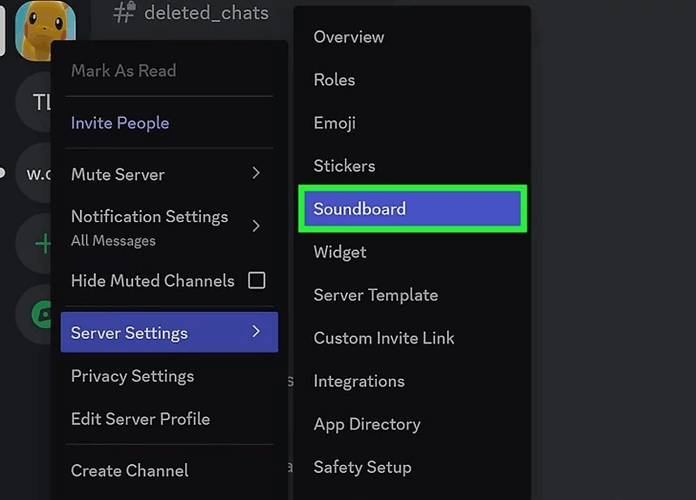Image resolution: width=696 pixels, height=500 pixels.
Task: Click the locked channel hash icon
Action: coord(124,12)
